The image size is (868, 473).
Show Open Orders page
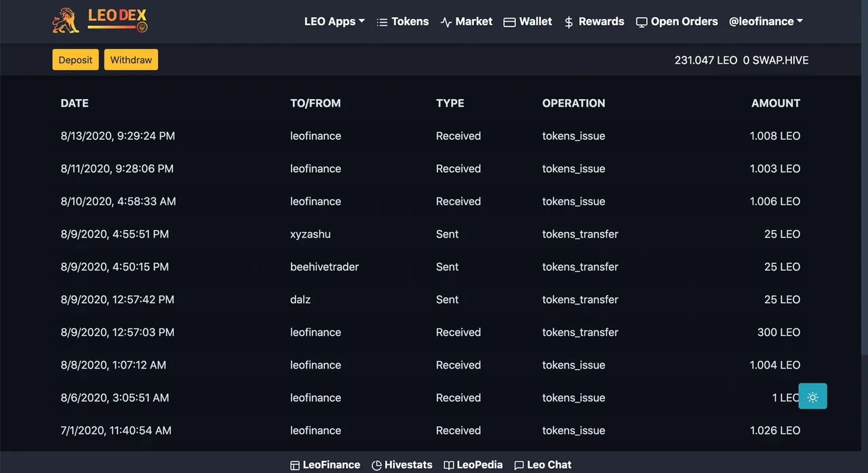click(677, 22)
